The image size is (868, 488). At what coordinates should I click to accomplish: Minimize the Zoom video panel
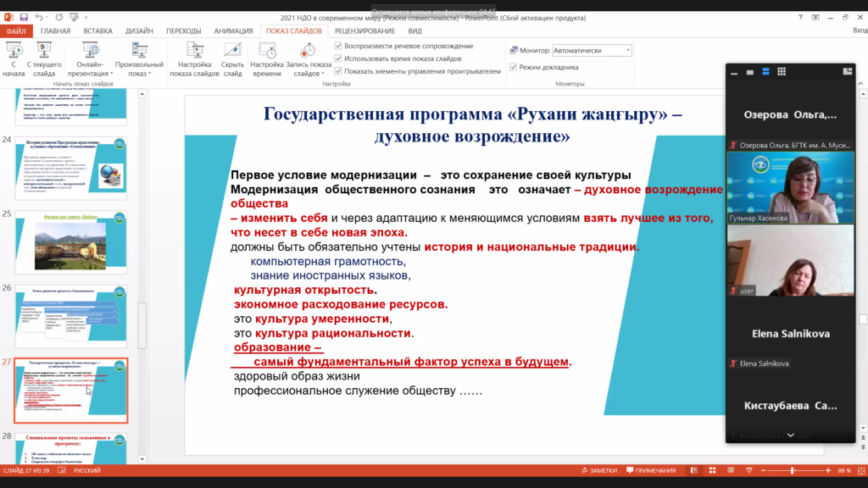point(734,72)
